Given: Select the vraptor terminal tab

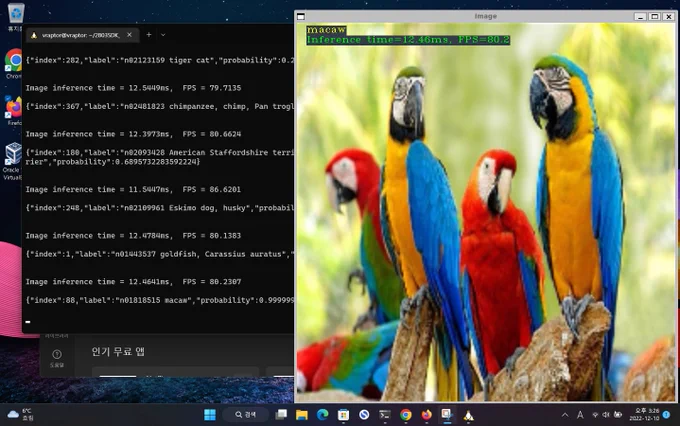Looking at the screenshot, I should pos(80,35).
